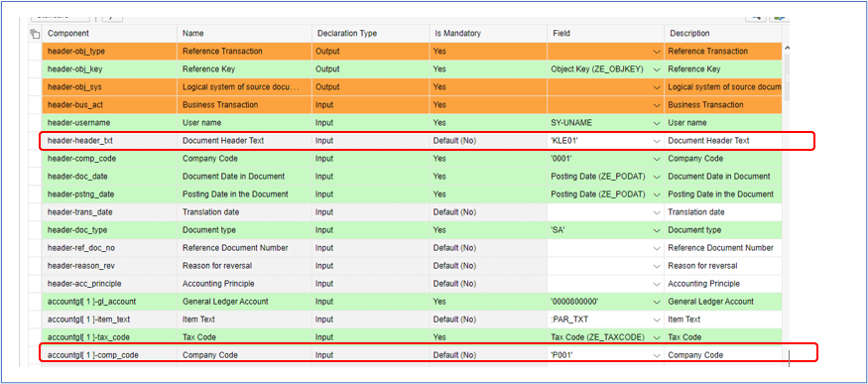Click the Declaration Type column header
This screenshot has width=868, height=384.
point(370,34)
